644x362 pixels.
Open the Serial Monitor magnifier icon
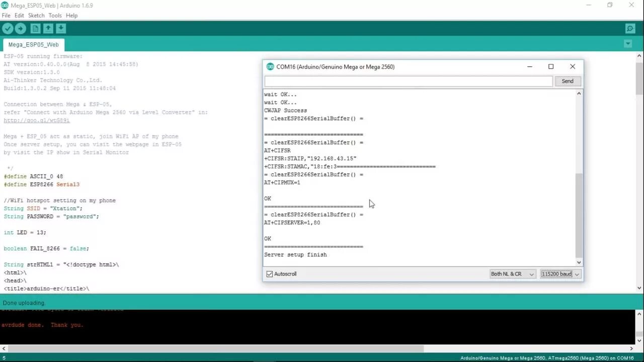tap(629, 29)
